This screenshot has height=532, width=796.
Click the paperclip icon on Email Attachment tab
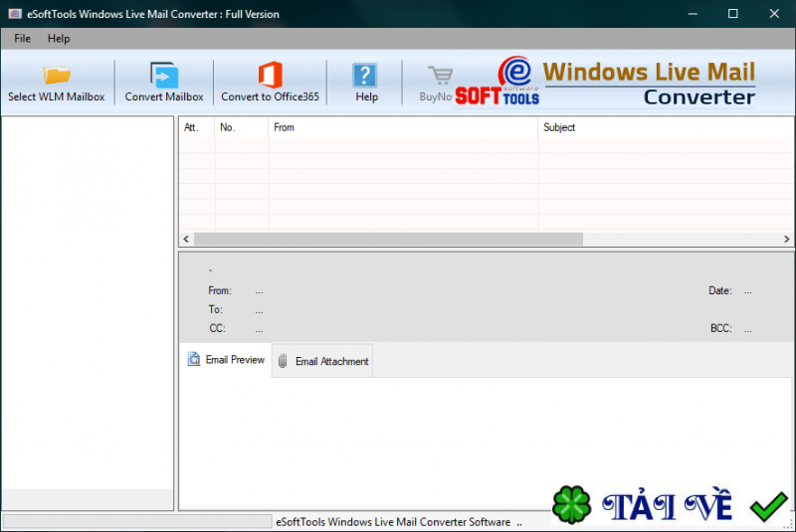point(283,361)
